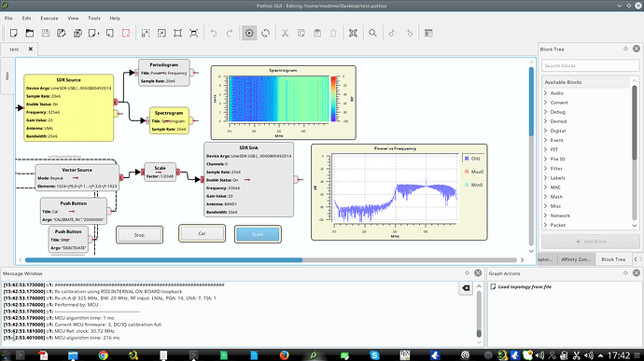Click the Cal push button widget
644x361 pixels.
pos(202,233)
